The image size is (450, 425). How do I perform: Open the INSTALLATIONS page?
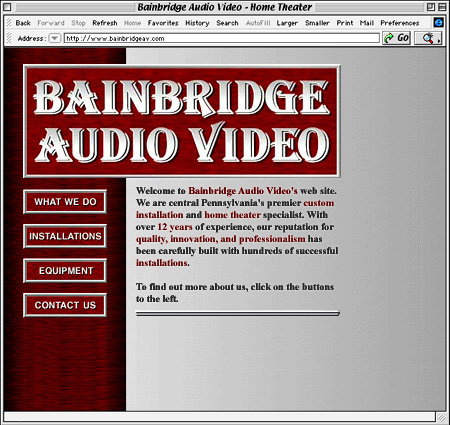click(65, 236)
